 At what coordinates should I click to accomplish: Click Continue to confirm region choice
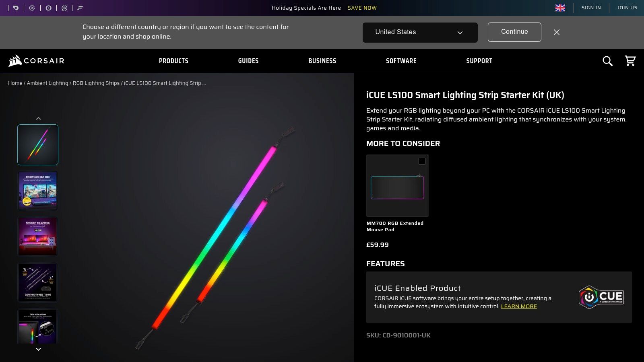(x=514, y=32)
